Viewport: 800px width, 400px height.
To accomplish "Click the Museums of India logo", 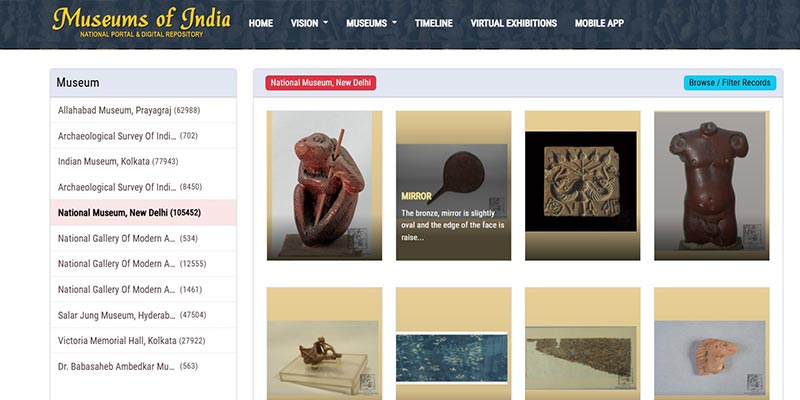I will click(141, 23).
